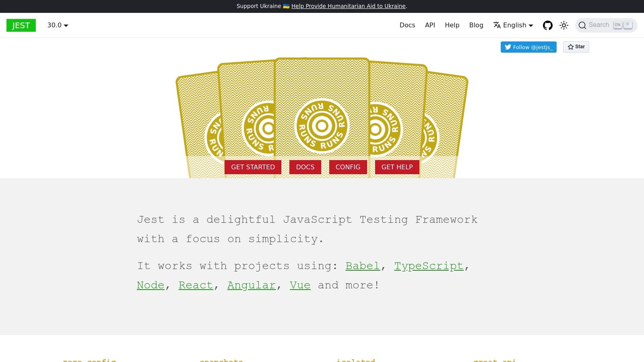Viewport: 644px width, 362px height.
Task: Click the GET HELP button
Action: click(x=397, y=167)
